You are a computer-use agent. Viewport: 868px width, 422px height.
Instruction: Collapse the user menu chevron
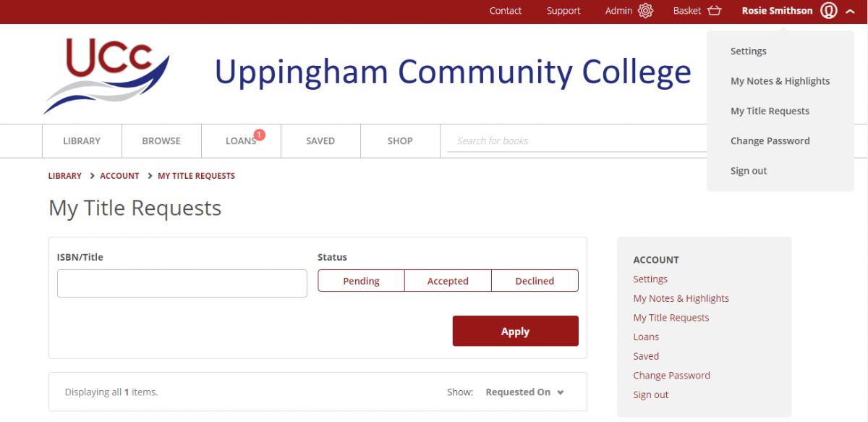click(x=850, y=11)
